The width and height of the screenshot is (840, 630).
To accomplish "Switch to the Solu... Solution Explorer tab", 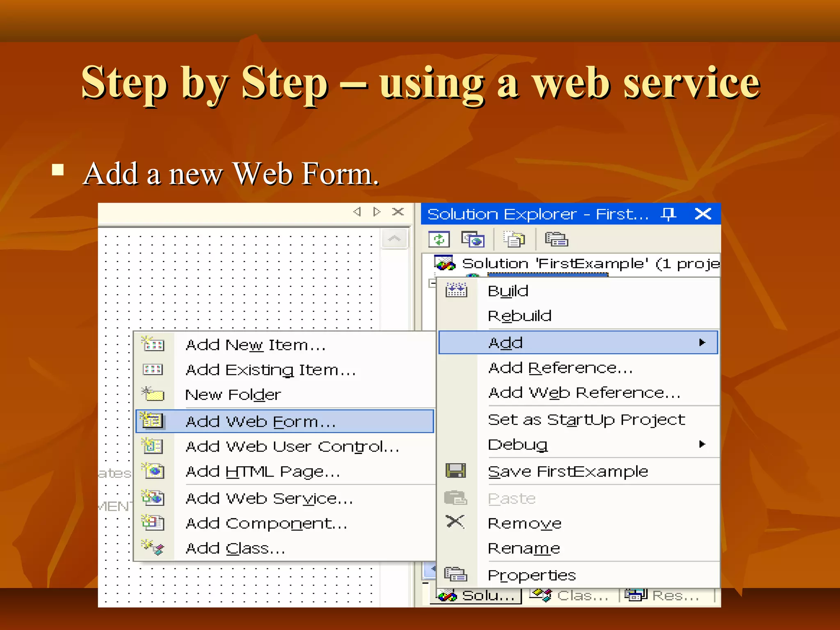I will point(476,596).
